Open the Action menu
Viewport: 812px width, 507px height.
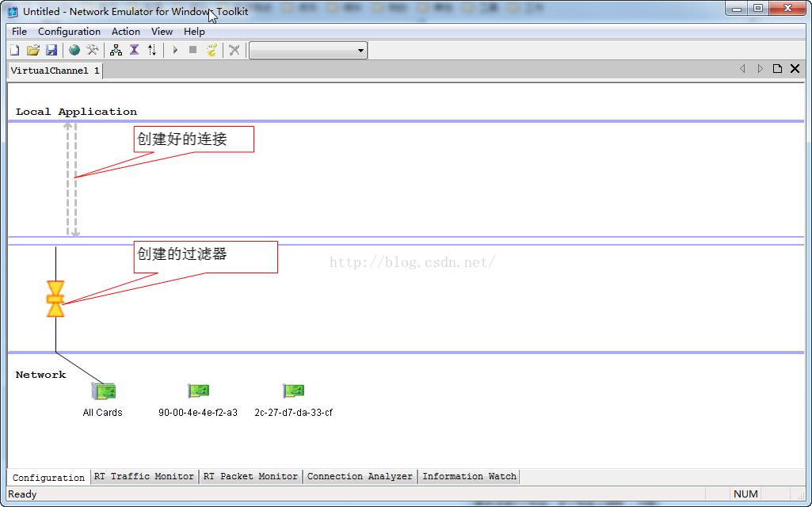[126, 32]
